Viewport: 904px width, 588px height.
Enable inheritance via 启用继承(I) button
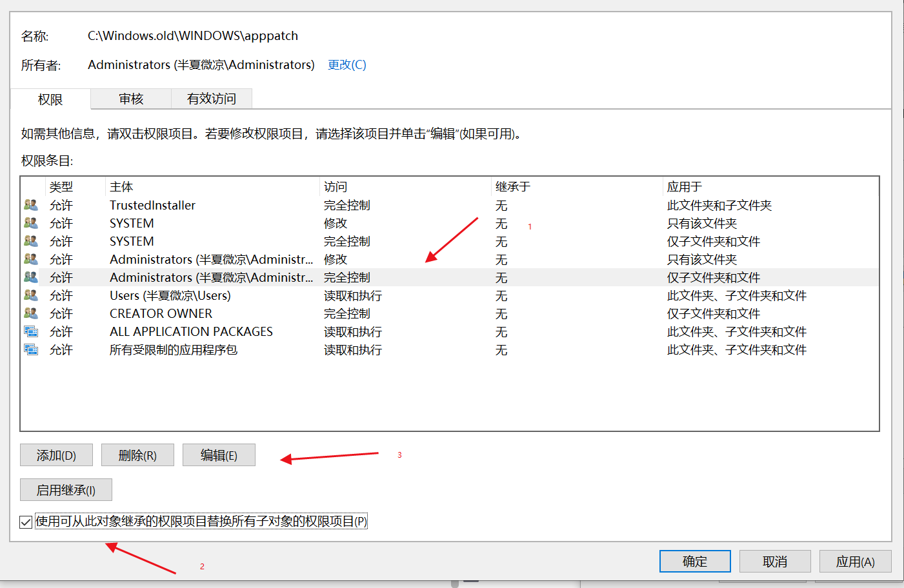[x=66, y=489]
